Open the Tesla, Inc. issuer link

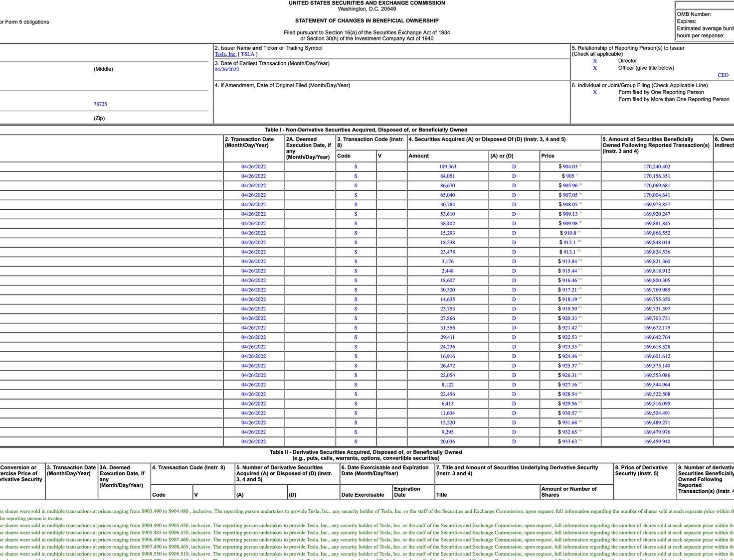click(x=225, y=54)
